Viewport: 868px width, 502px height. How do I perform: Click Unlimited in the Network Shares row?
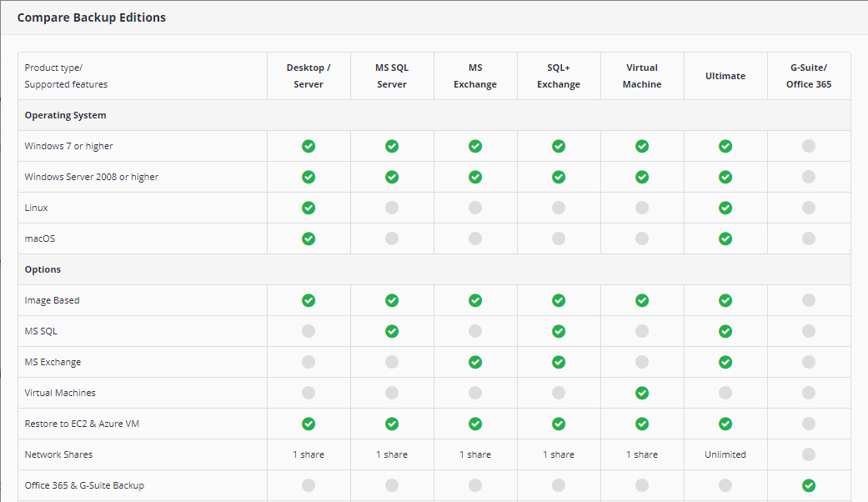pyautogui.click(x=725, y=454)
